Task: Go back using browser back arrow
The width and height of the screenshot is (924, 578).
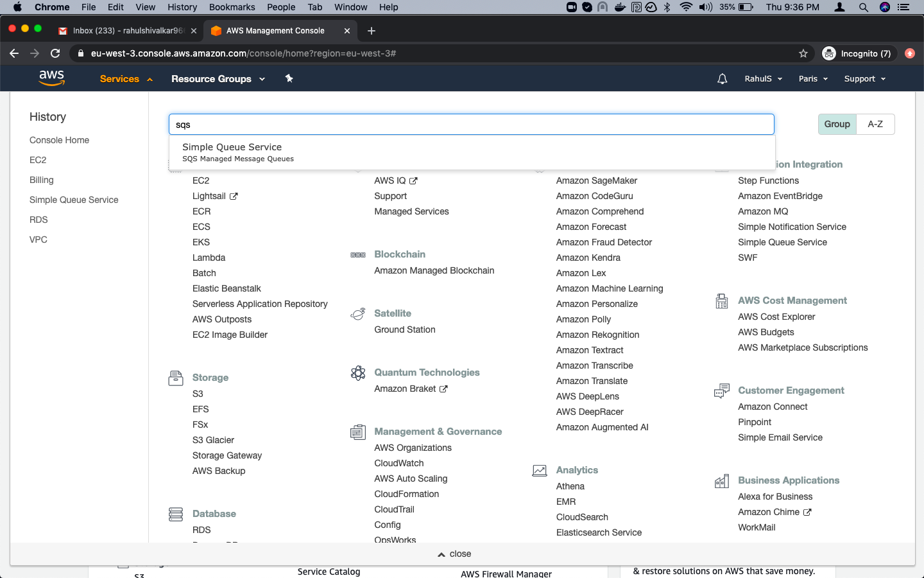Action: [x=14, y=53]
